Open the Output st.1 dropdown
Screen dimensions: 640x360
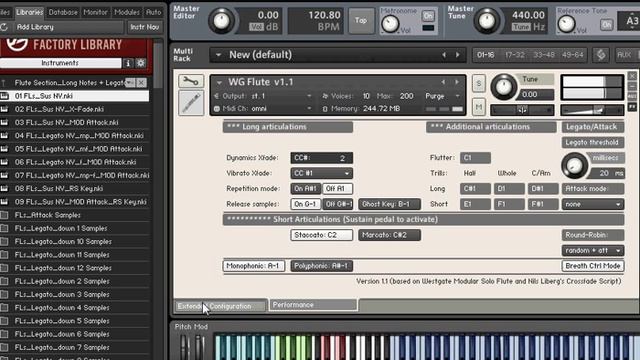(x=309, y=96)
